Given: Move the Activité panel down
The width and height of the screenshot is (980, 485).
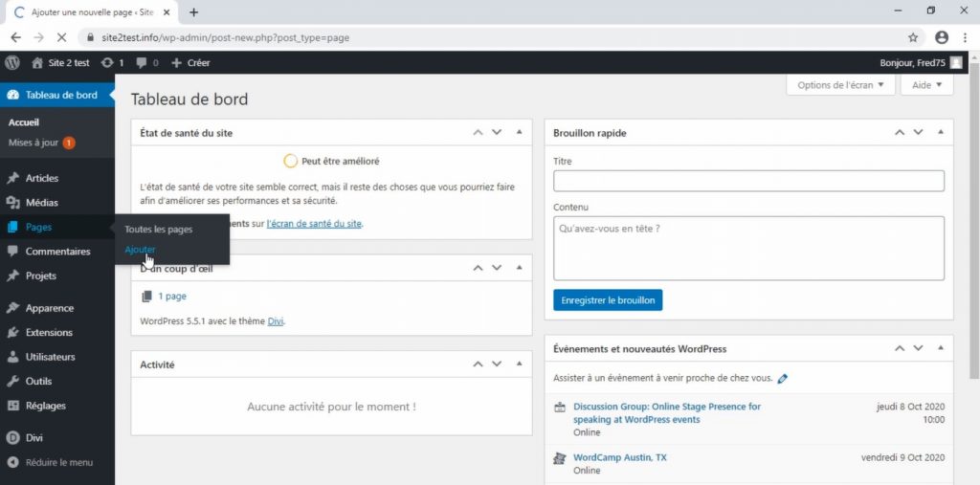Looking at the screenshot, I should coord(497,364).
